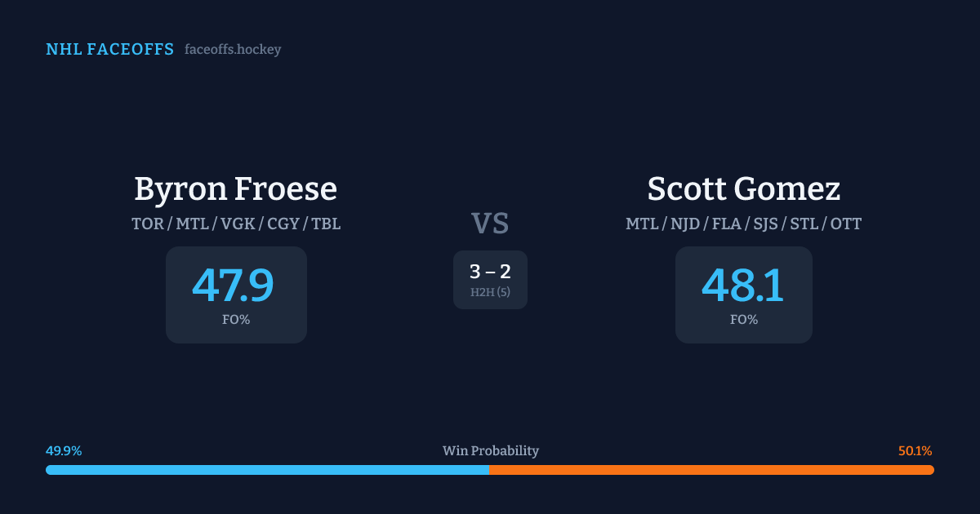Screen dimensions: 980x514
Task: Click the 3 – 2 head-to-head score
Action: (490, 272)
